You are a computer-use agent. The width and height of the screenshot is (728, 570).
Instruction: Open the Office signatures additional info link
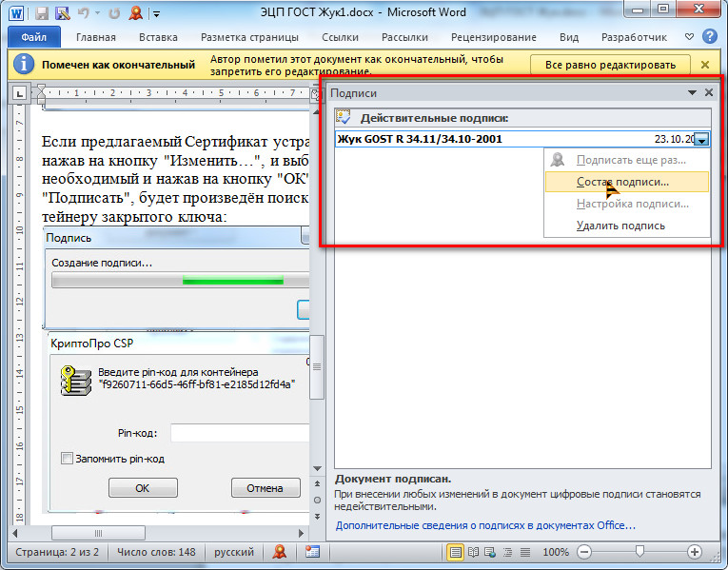point(485,525)
